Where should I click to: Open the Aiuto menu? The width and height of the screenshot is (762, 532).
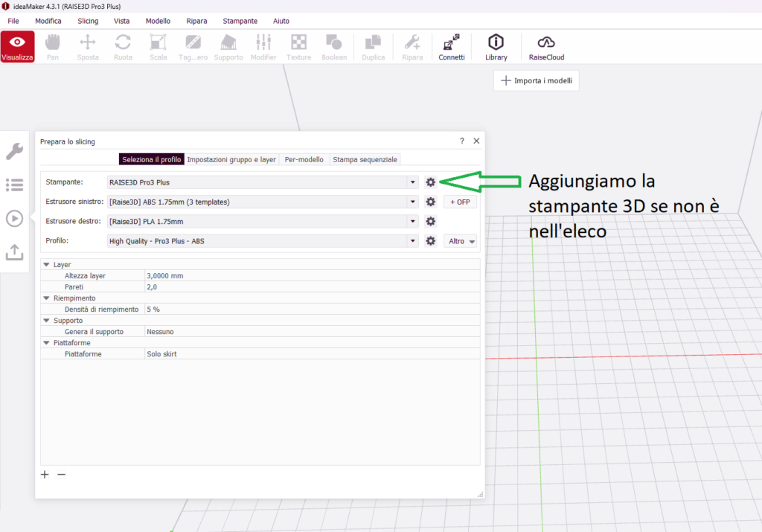coord(281,21)
